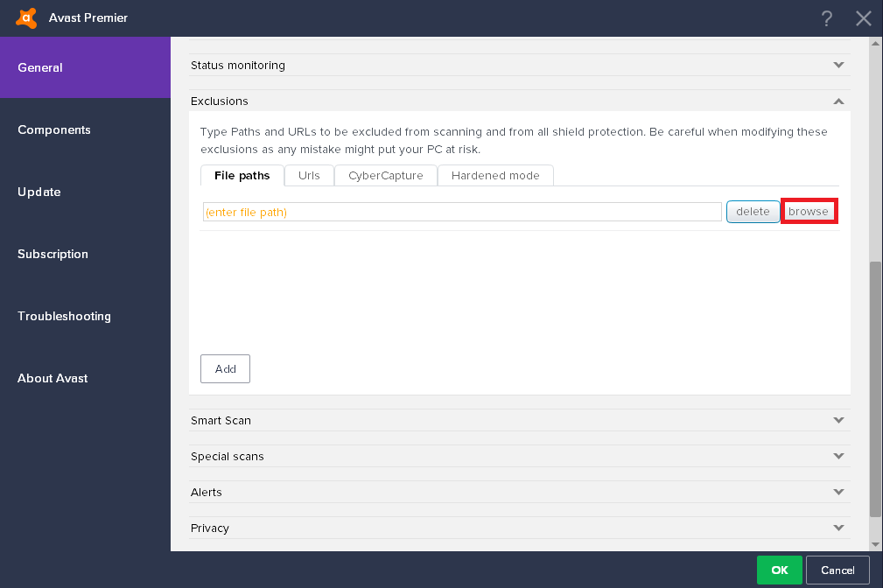Screen dimensions: 883x588
Task: Click the Status monitoring title text
Action: [238, 66]
